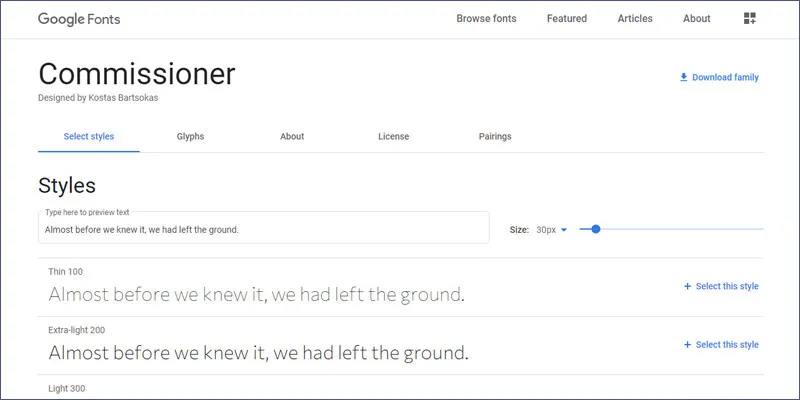Open the Articles link in the header
This screenshot has width=800, height=400.
(x=635, y=19)
